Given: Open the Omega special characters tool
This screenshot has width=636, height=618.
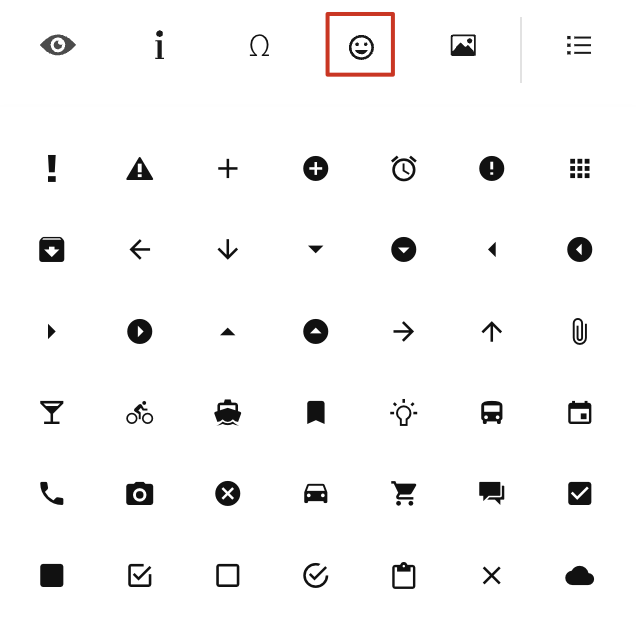Looking at the screenshot, I should (x=259, y=45).
